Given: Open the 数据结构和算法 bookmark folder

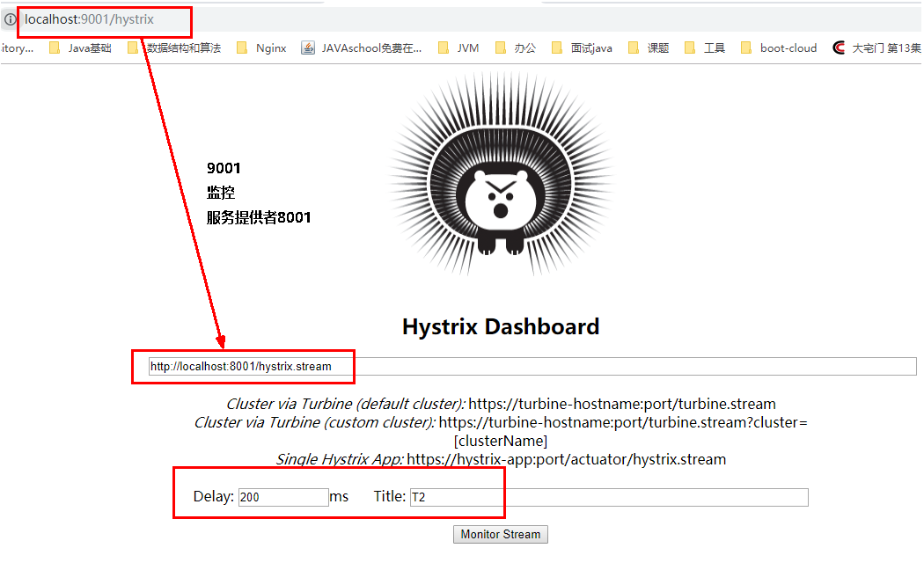Looking at the screenshot, I should coord(174,47).
